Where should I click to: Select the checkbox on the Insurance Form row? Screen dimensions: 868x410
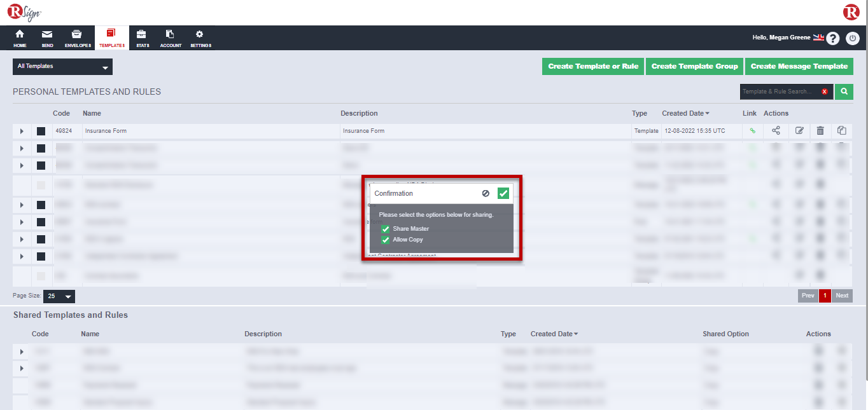(41, 130)
